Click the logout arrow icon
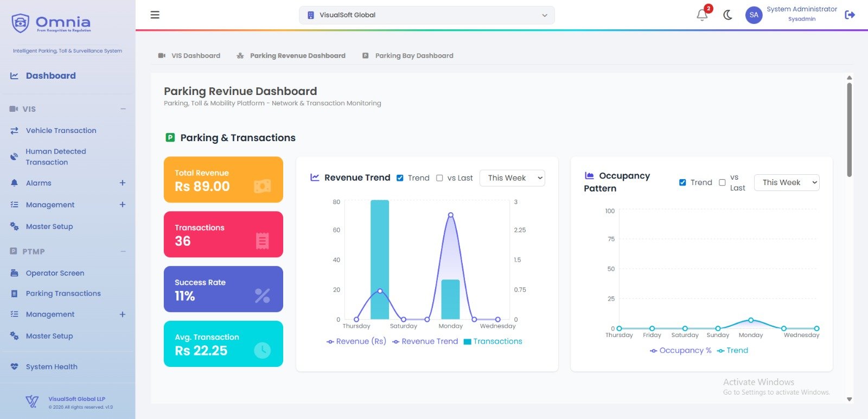Viewport: 868px width, 419px height. (850, 15)
